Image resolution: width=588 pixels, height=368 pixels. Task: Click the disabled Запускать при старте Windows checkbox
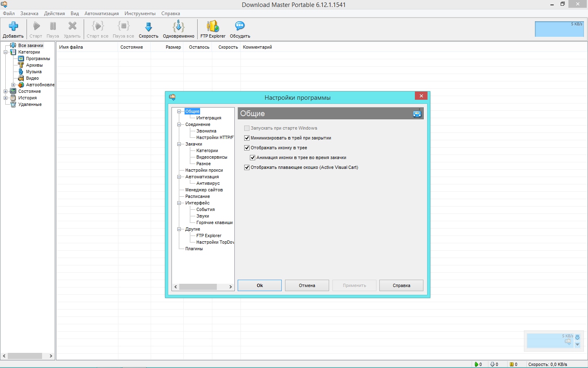click(247, 128)
